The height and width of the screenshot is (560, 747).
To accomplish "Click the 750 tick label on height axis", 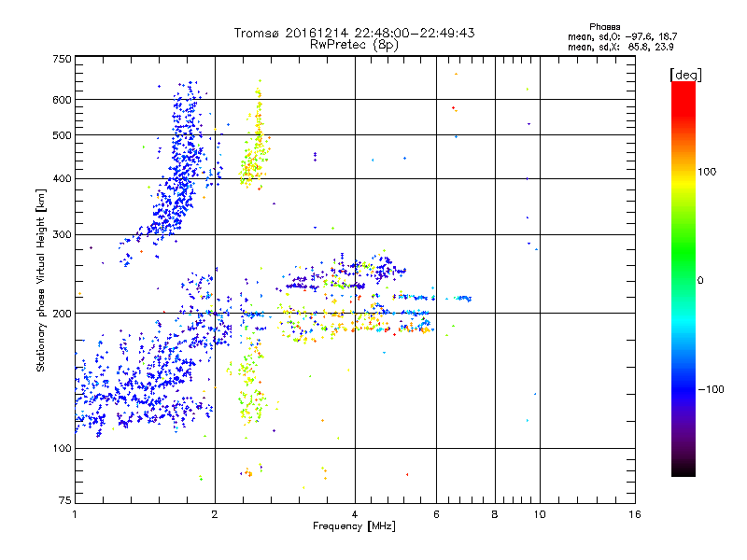I will pyautogui.click(x=62, y=59).
